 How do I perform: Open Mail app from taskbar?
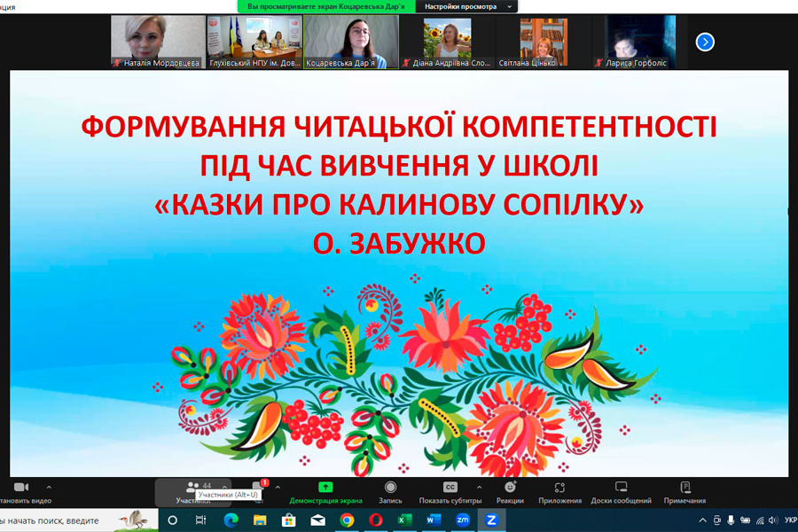click(318, 520)
